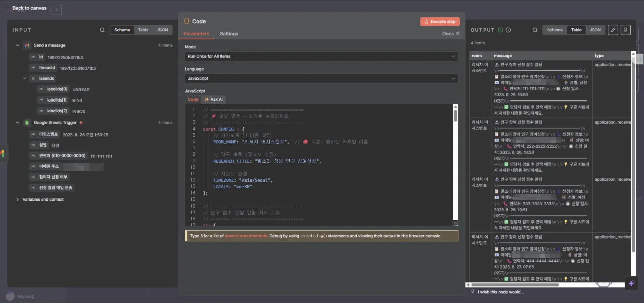Open the Settings tab
Screen dimensions: 644x303
(229, 34)
